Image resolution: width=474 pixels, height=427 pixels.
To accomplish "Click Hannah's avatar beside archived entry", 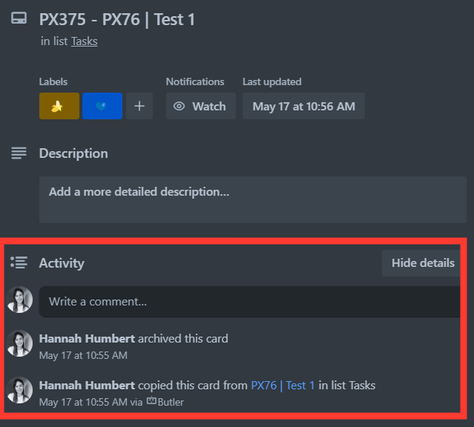I will click(x=20, y=343).
